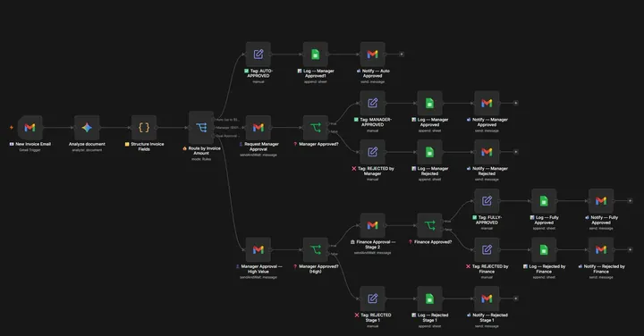
Task: Open the Tag: MANAGER-APPROVED edit node
Action: [x=372, y=103]
